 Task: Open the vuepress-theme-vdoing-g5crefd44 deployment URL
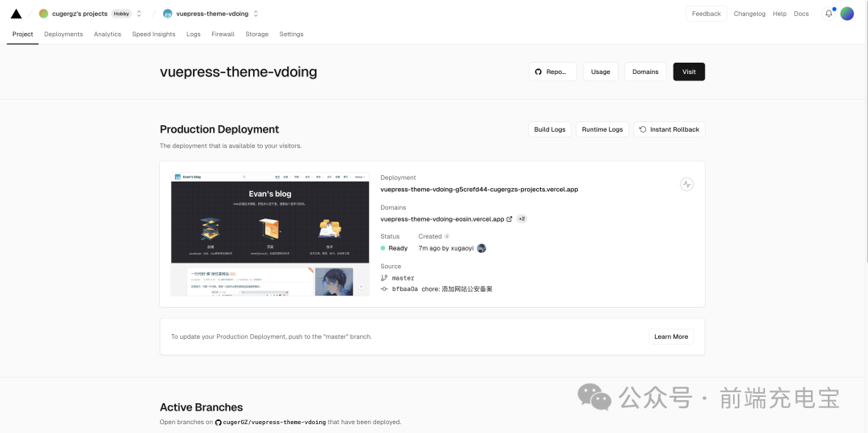click(479, 189)
